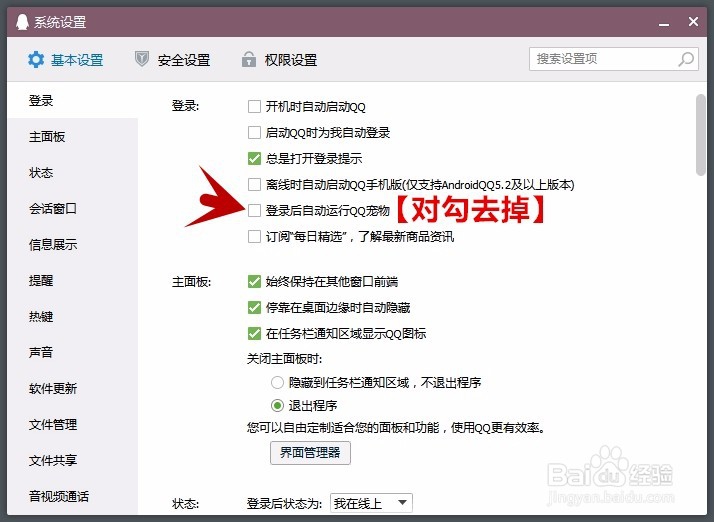Open 声音 settings in sidebar
714x522 pixels.
[72, 352]
